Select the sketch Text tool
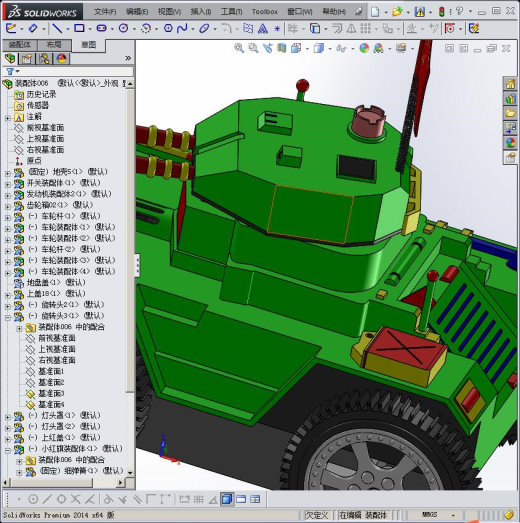This screenshot has height=523, width=520. coord(263,28)
